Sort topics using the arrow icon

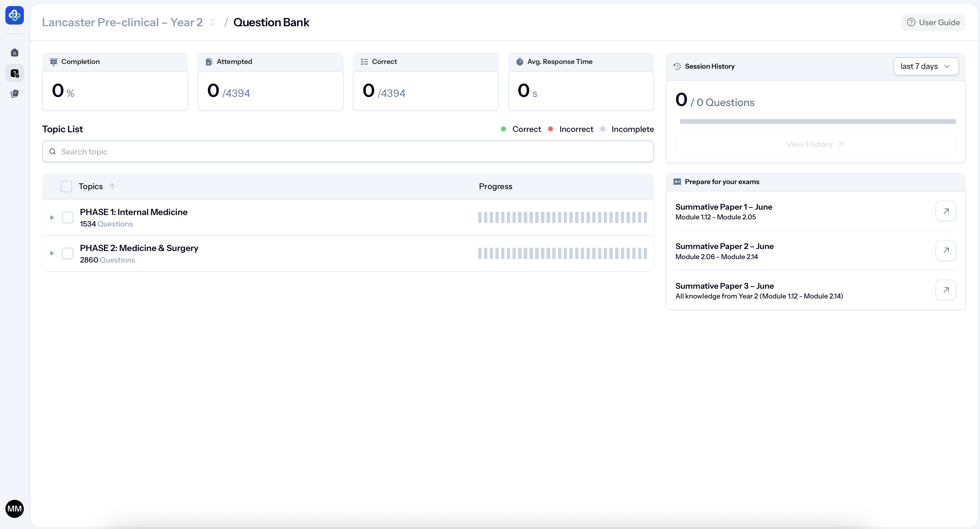tap(112, 186)
